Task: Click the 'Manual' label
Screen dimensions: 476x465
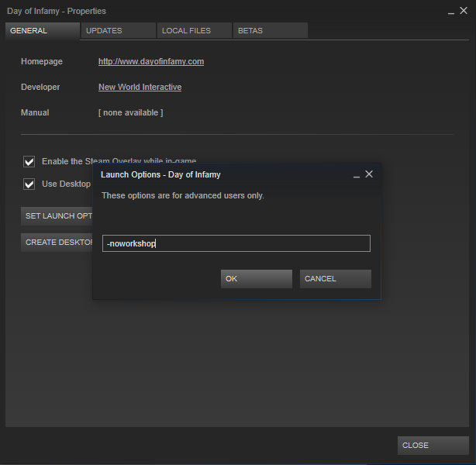Action: tap(35, 113)
